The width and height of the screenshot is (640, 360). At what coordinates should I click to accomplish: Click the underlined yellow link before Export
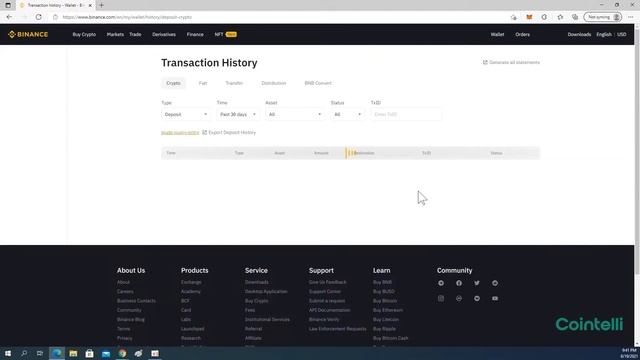click(x=180, y=133)
